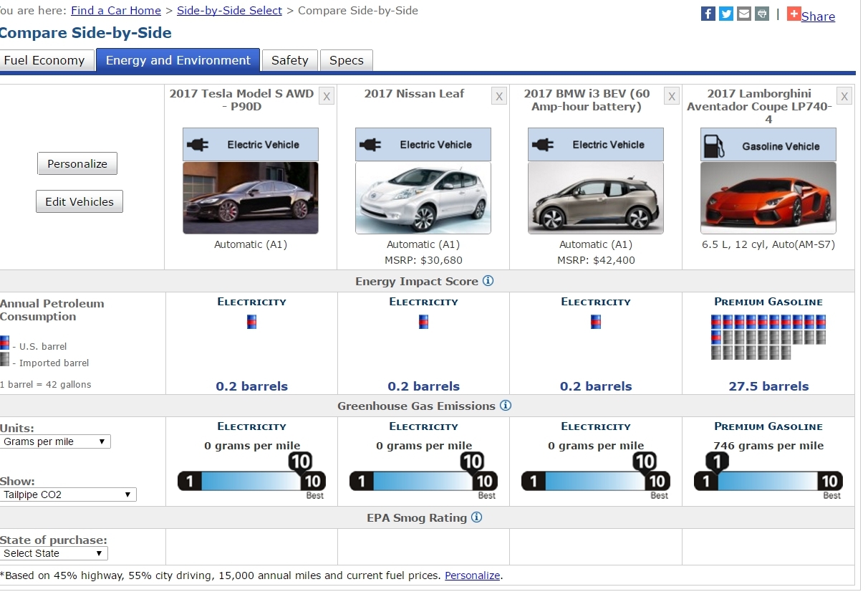
Task: Open the Units dropdown showing Grams per mile
Action: point(55,441)
